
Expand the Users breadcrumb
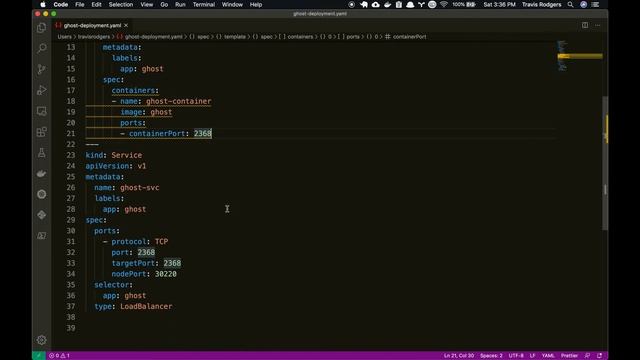[x=64, y=37]
